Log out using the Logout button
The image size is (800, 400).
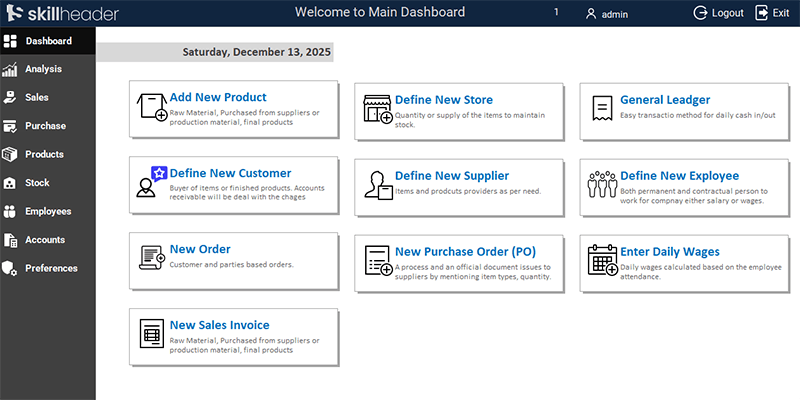[718, 13]
